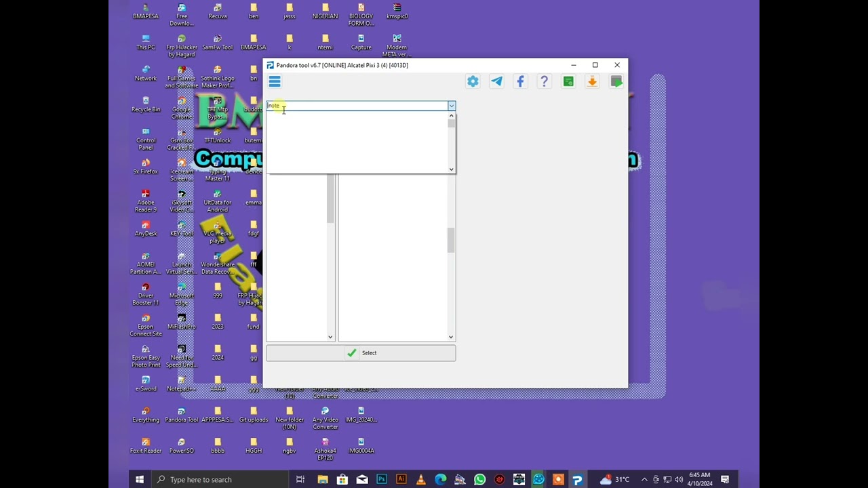The width and height of the screenshot is (868, 488).
Task: Click up arrow of dropdown list scrollbar
Action: point(451,116)
